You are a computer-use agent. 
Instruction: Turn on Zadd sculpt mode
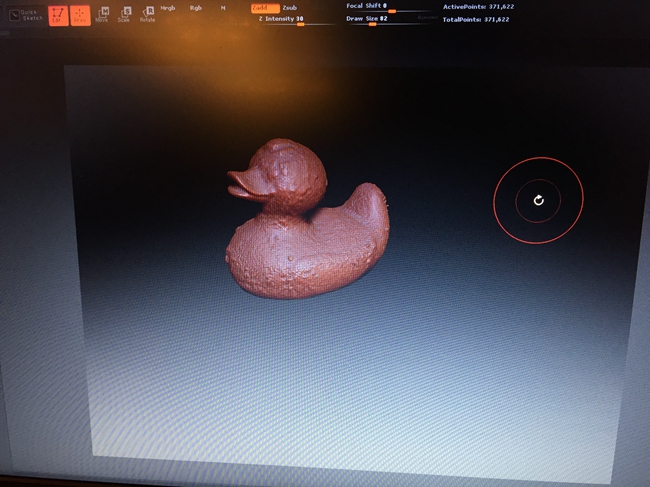(x=265, y=8)
